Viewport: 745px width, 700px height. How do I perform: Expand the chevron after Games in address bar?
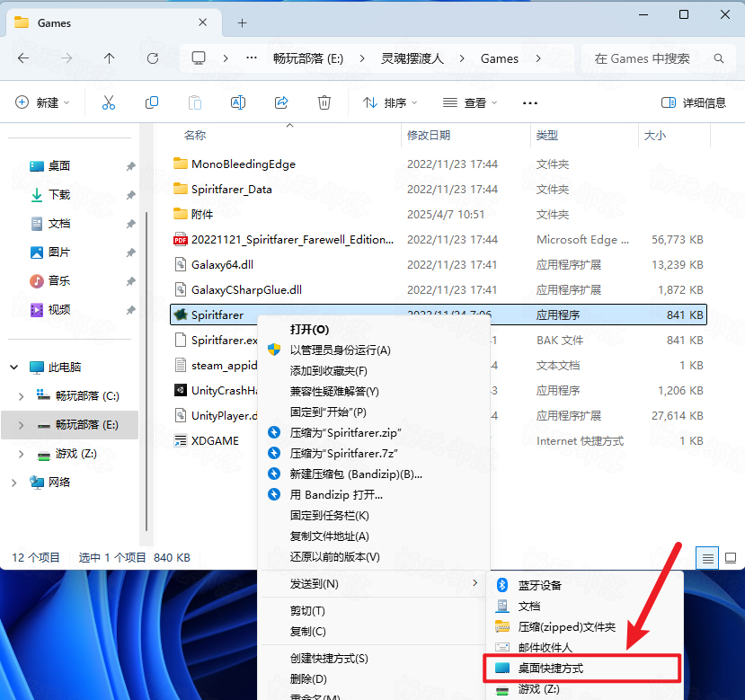click(538, 58)
